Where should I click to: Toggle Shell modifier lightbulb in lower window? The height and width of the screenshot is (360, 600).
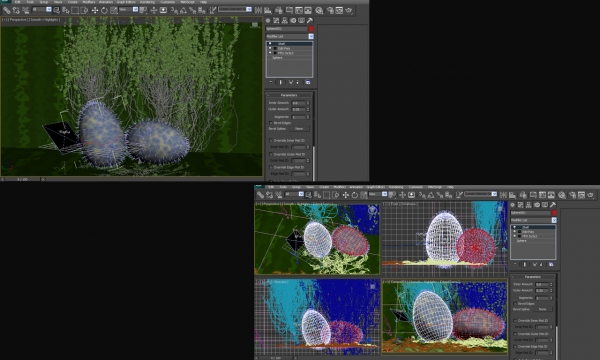pyautogui.click(x=515, y=227)
